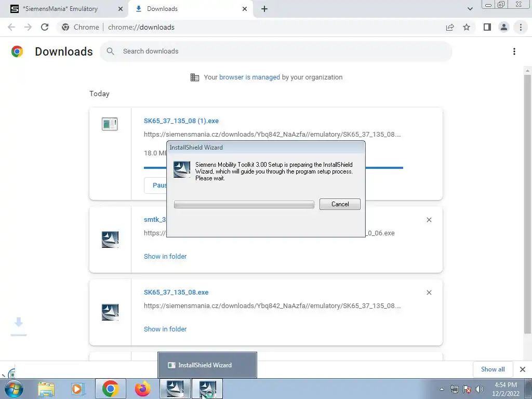
Task: Select the second InstallShield taskbar item
Action: click(207, 389)
